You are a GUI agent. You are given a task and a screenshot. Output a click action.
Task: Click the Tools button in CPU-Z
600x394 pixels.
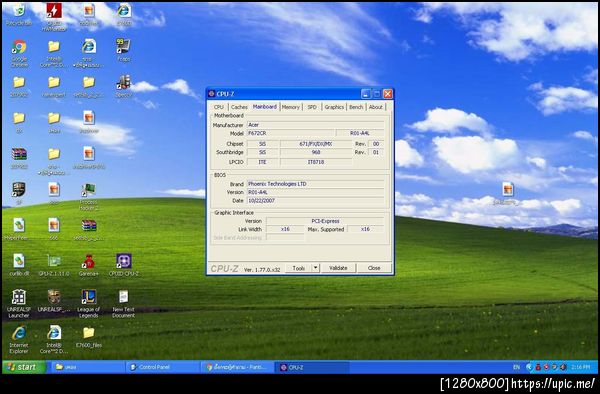(299, 268)
